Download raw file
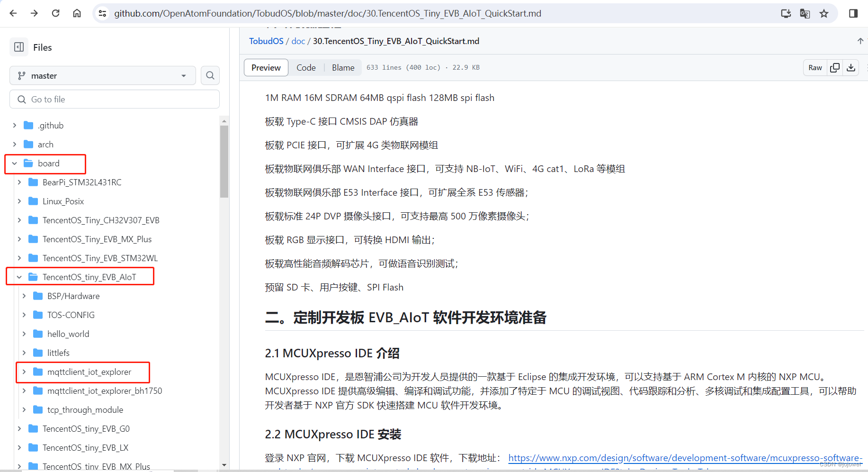 pyautogui.click(x=851, y=68)
